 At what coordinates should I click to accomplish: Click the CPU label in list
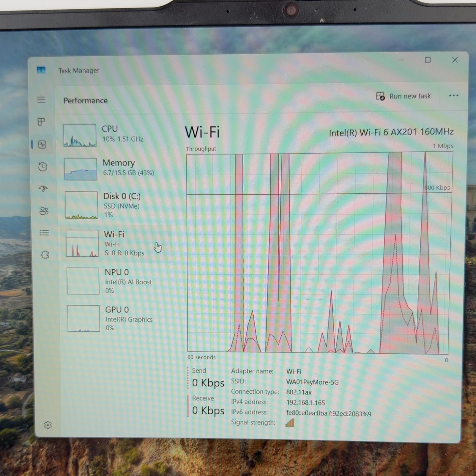[110, 129]
